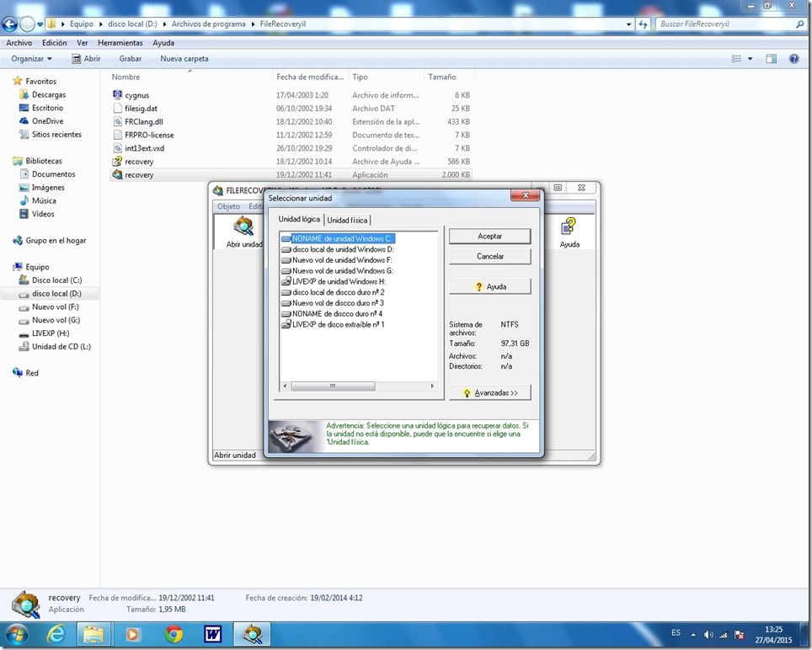812x650 pixels.
Task: Click the change view icon
Action: pos(736,59)
